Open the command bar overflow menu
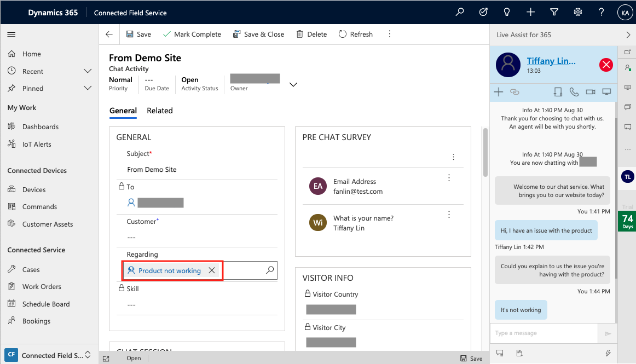This screenshot has width=636, height=364. 389,34
